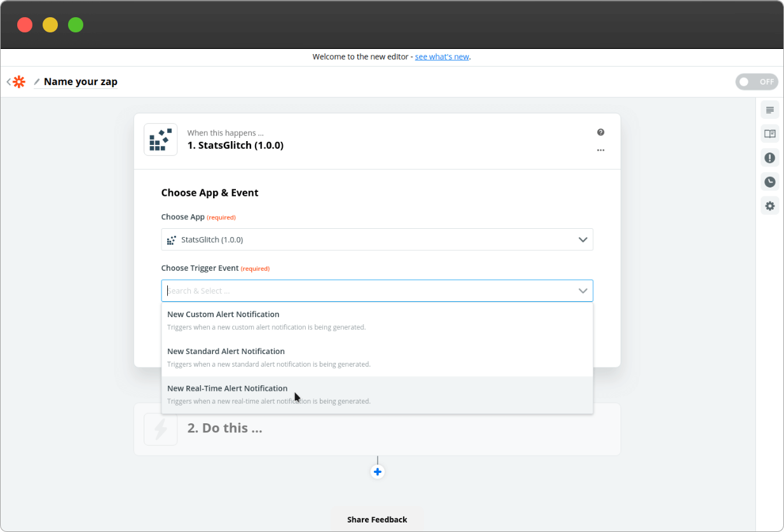Open the help question mark icon
The width and height of the screenshot is (784, 532).
click(x=600, y=132)
